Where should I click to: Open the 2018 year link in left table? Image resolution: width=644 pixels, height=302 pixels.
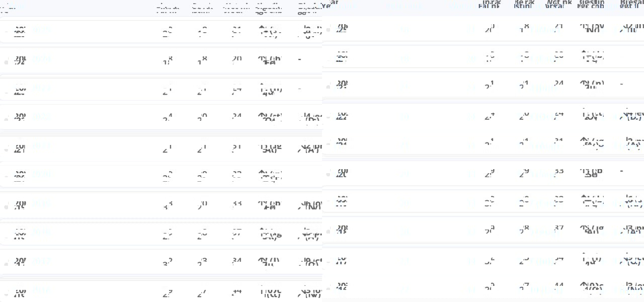41,232
